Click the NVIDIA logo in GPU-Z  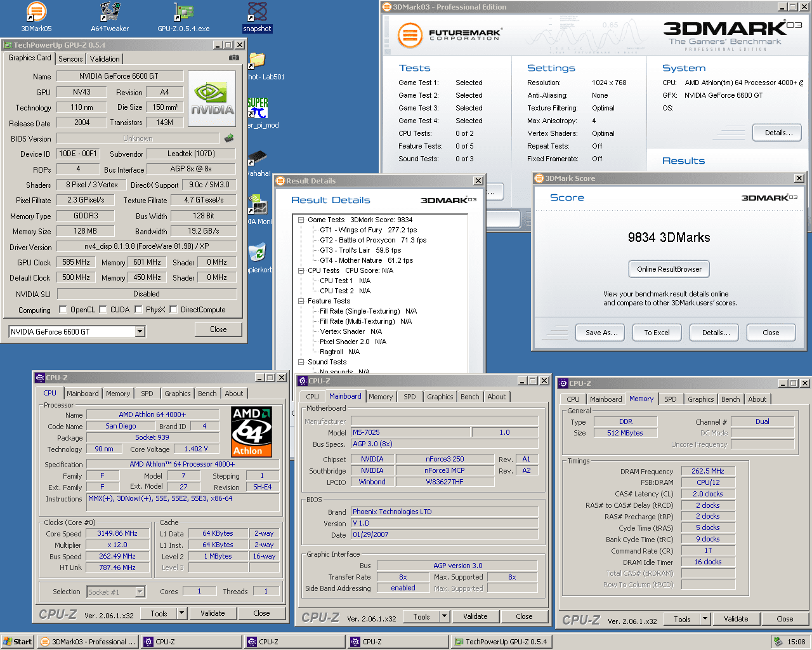click(212, 97)
